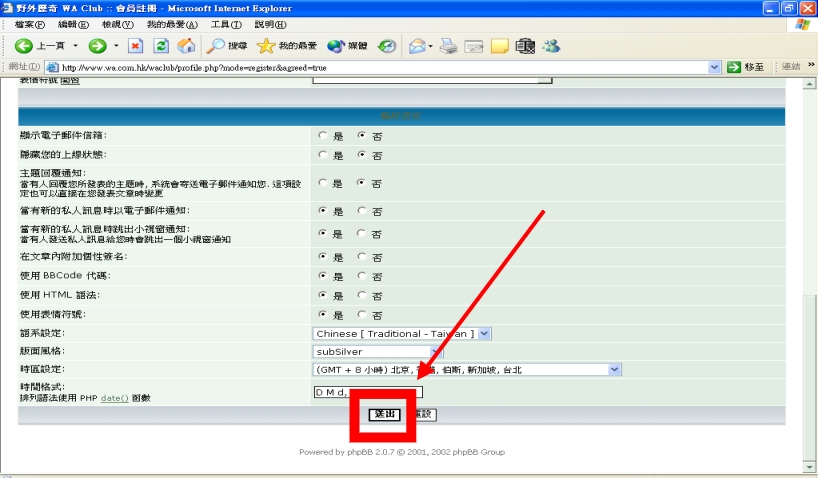Open the 工具 (Tools) menu
The width and height of the screenshot is (818, 478).
pos(226,24)
